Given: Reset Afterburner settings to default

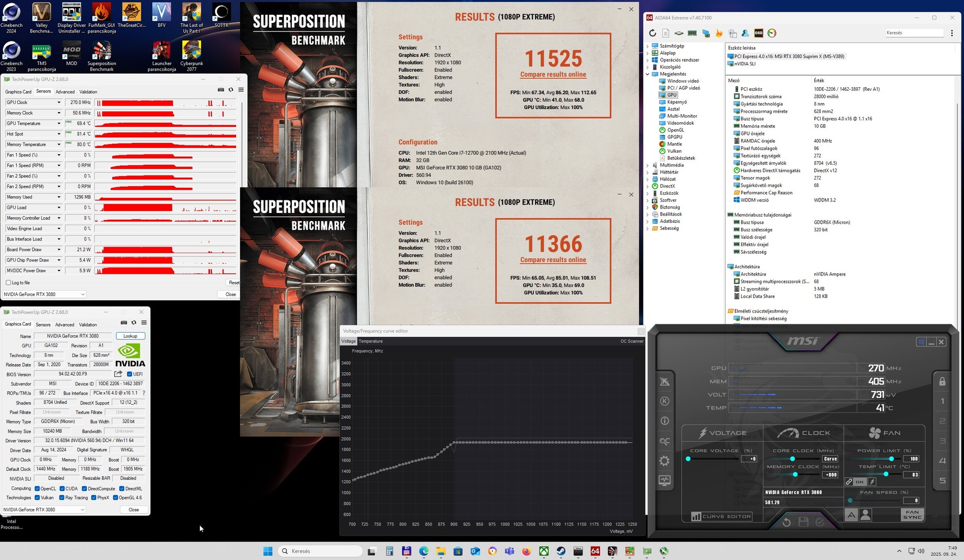Looking at the screenshot, I should (786, 522).
